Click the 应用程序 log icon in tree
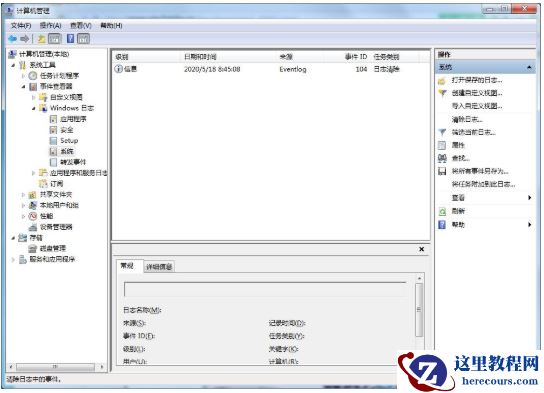The height and width of the screenshot is (393, 544). point(53,119)
